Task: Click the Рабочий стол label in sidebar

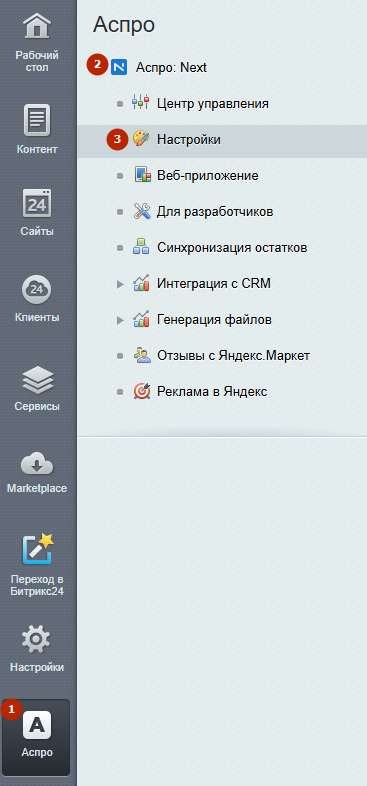Action: (x=37, y=61)
